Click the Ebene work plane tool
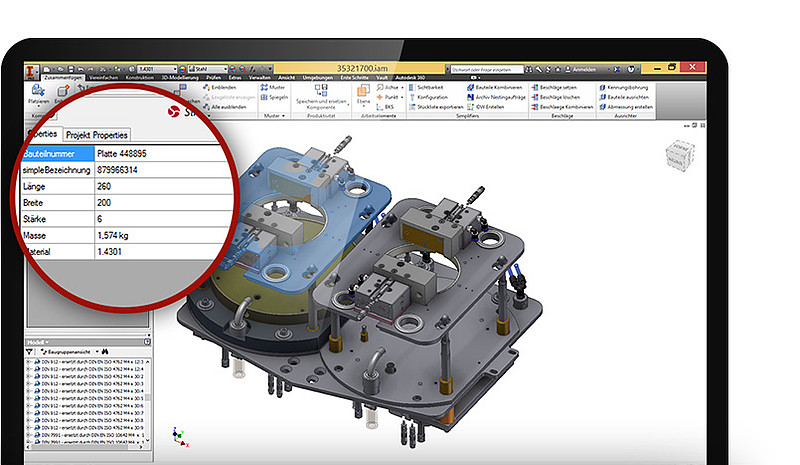The height and width of the screenshot is (465, 800). [363, 95]
